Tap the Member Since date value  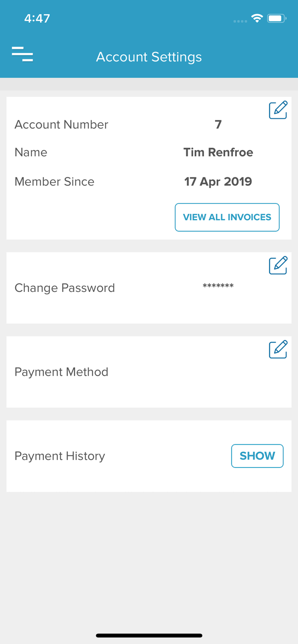218,182
